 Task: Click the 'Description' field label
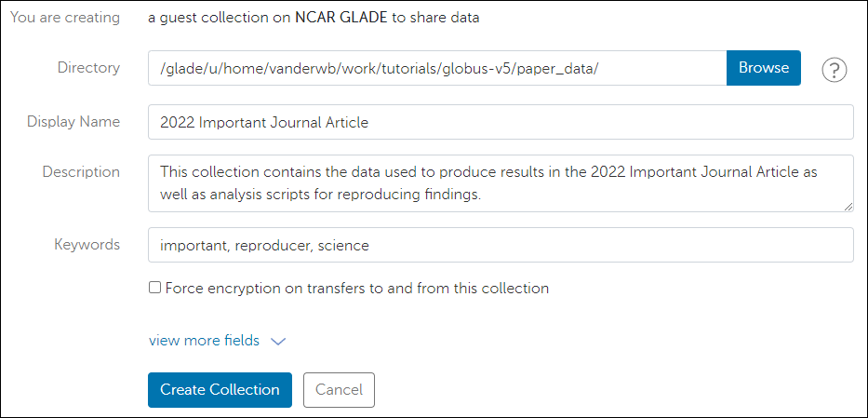pyautogui.click(x=81, y=172)
